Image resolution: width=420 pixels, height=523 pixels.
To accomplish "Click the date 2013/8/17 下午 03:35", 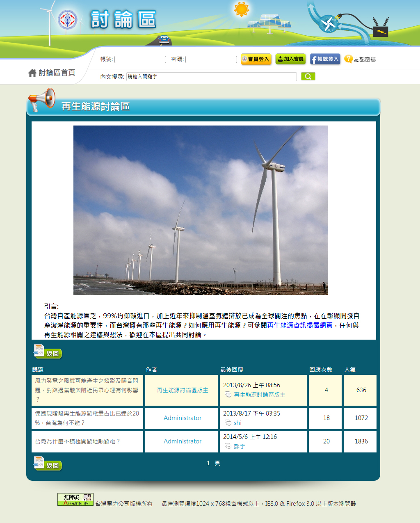I will 251,413.
